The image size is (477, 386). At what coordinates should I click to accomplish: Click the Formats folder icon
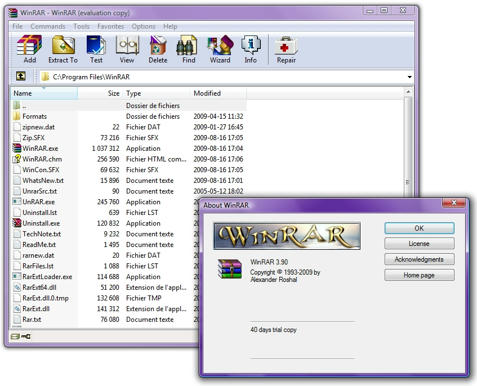coord(17,116)
